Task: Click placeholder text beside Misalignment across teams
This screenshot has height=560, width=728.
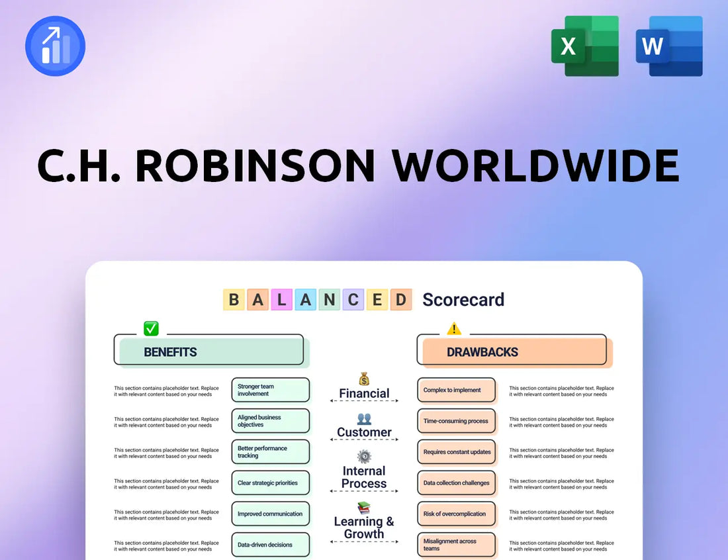Action: 561,546
